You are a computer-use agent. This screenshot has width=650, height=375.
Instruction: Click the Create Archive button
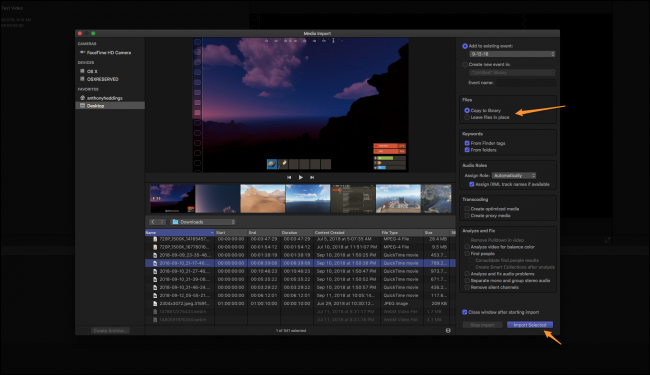(x=110, y=331)
